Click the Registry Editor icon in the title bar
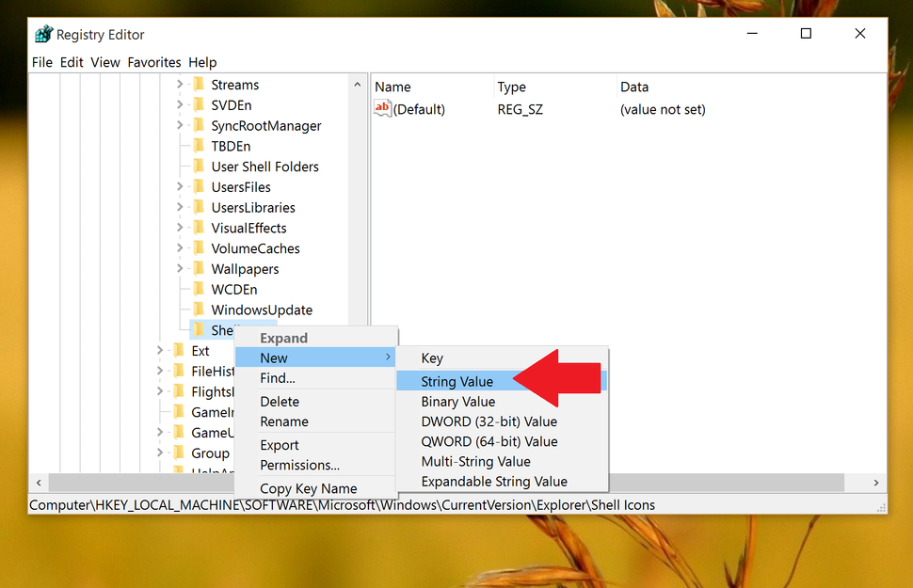 43,33
